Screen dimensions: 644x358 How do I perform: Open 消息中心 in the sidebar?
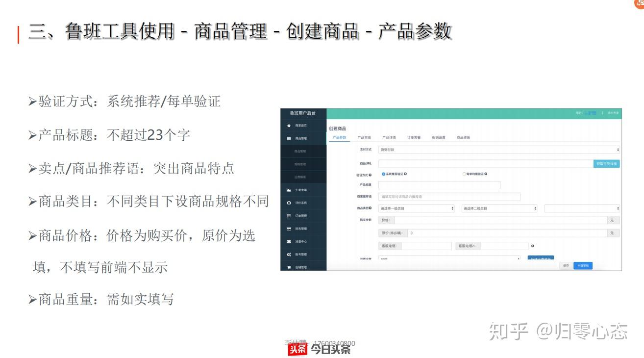[301, 241]
